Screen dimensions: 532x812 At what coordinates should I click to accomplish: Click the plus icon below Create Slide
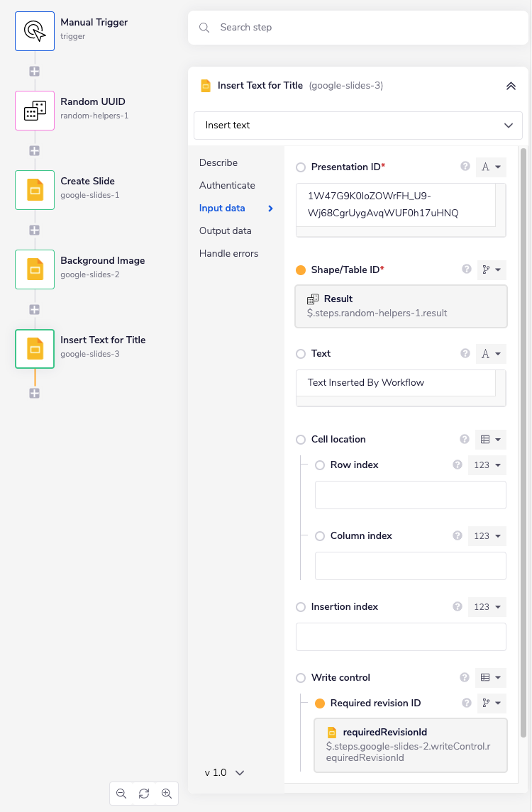[34, 229]
